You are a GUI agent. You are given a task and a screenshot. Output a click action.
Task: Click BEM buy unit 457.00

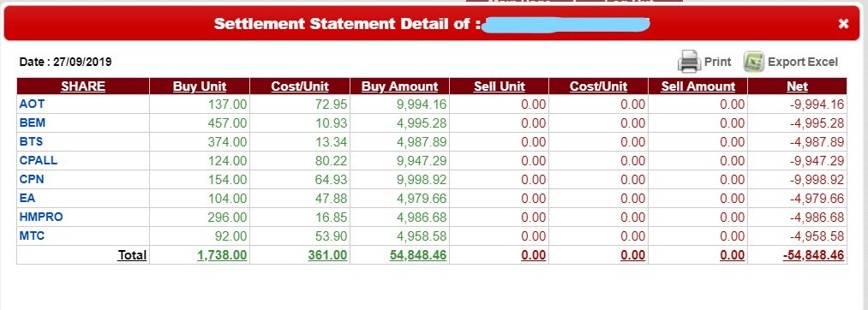(x=228, y=123)
